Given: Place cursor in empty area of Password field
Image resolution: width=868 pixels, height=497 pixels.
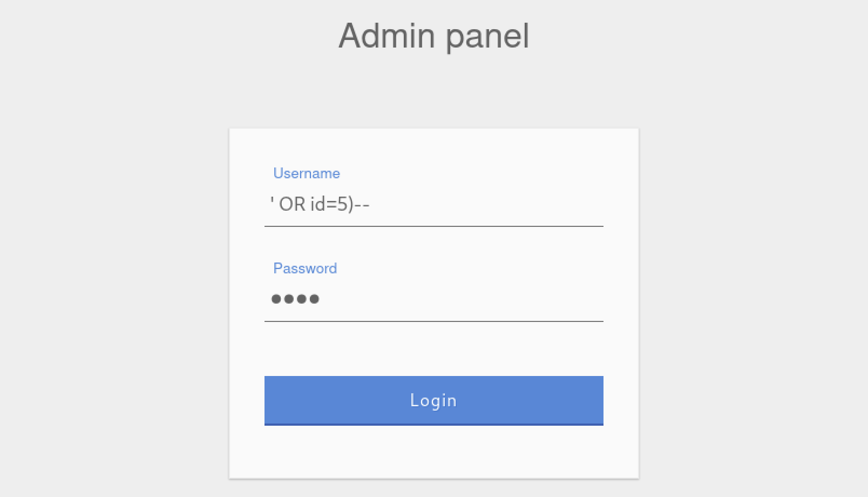Looking at the screenshot, I should click(459, 299).
